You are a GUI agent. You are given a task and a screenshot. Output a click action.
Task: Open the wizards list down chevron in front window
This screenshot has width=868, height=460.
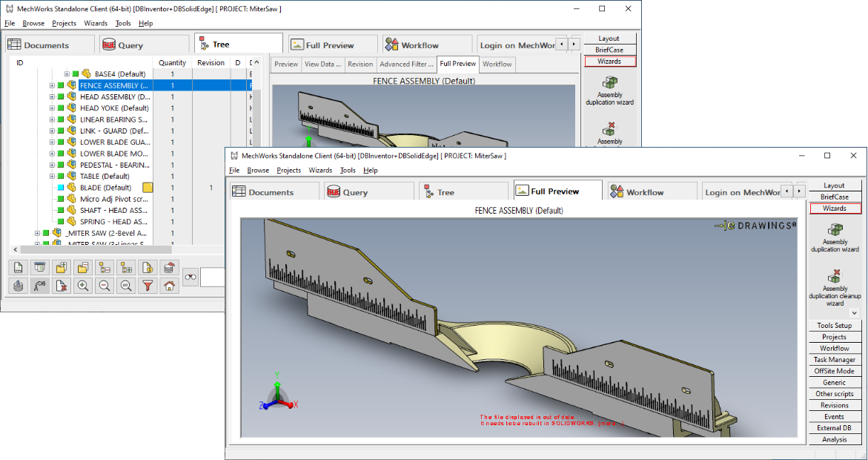[x=855, y=313]
